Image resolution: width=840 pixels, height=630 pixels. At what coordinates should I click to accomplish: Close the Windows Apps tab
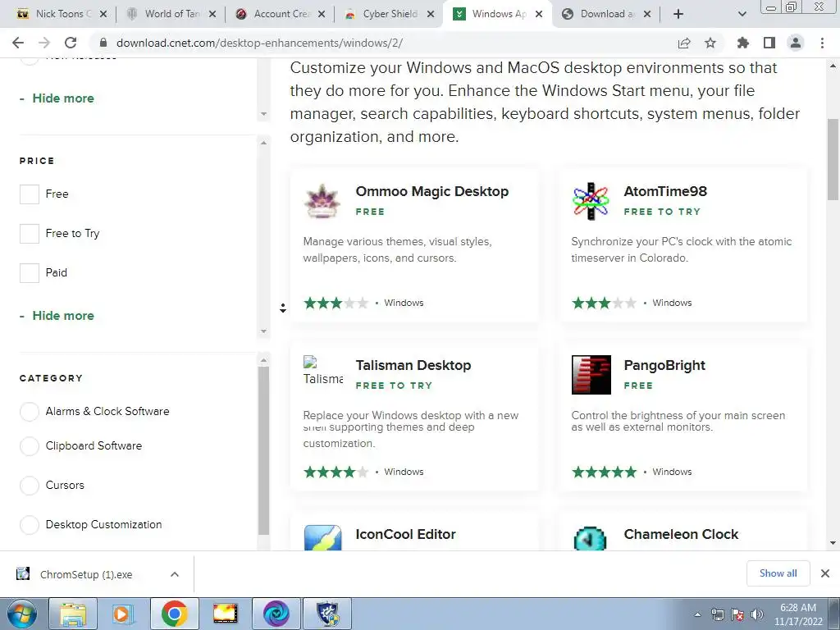coord(539,14)
